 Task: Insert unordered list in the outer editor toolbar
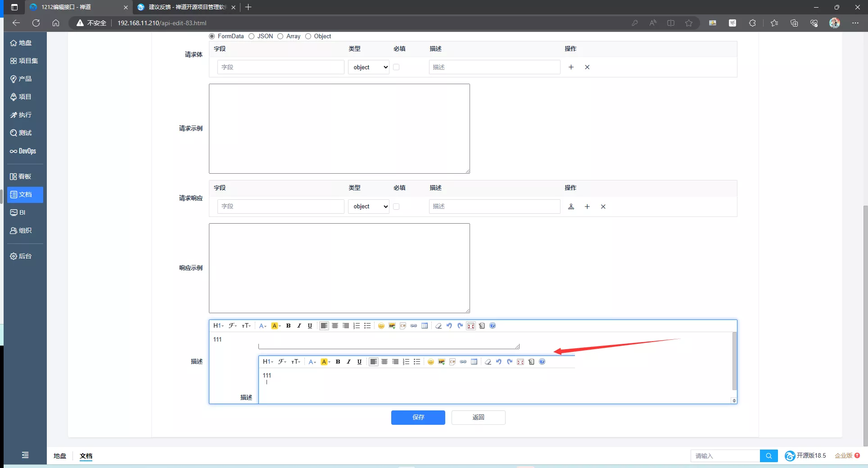pyautogui.click(x=367, y=326)
